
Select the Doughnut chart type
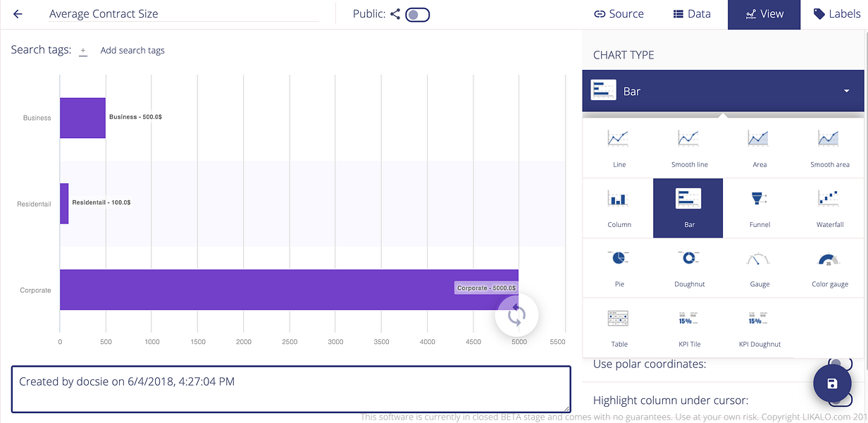point(689,269)
